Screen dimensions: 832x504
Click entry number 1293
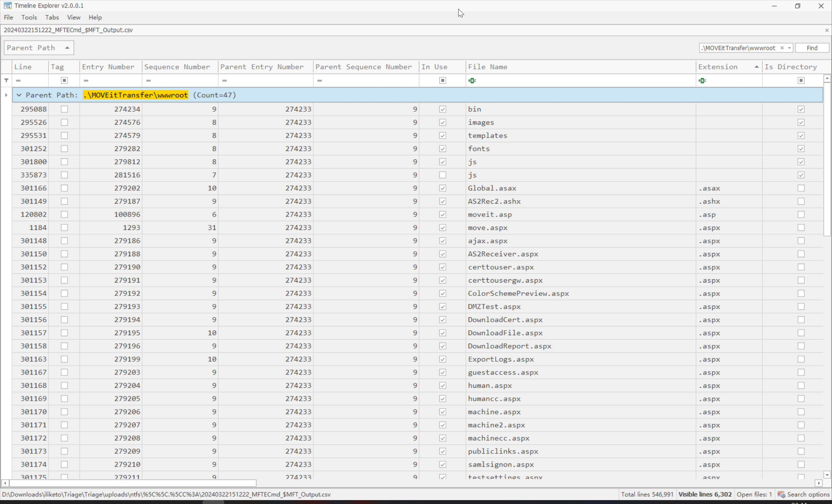[x=131, y=227]
